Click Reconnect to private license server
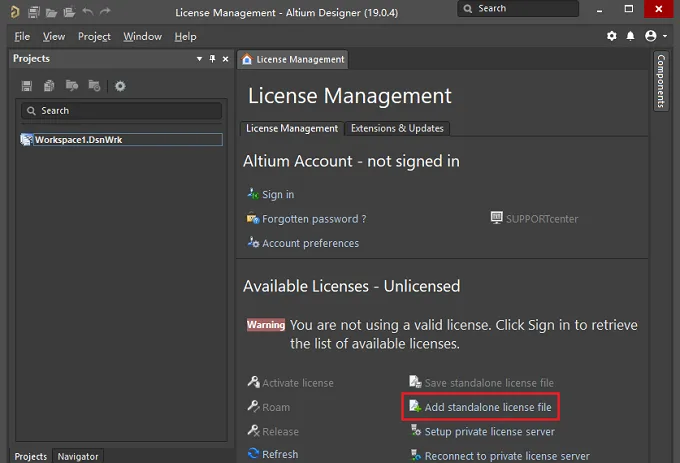 [507, 456]
